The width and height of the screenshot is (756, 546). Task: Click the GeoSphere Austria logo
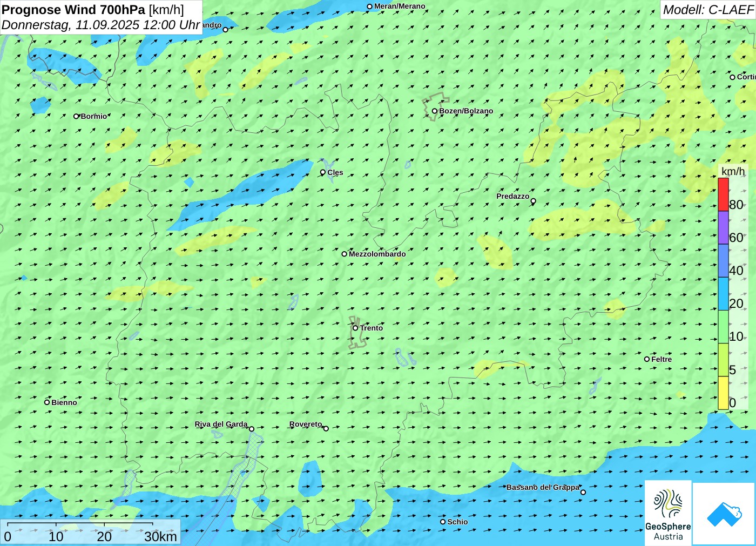click(x=668, y=512)
